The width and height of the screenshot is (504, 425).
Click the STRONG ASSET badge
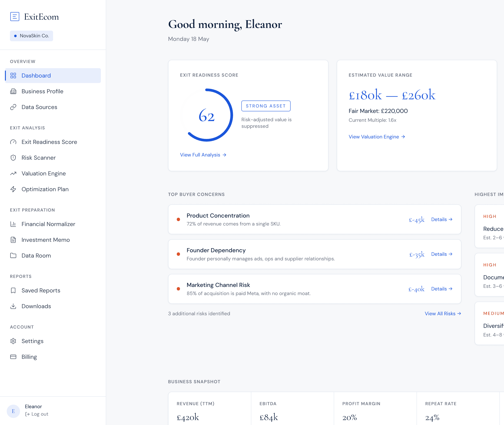[266, 106]
